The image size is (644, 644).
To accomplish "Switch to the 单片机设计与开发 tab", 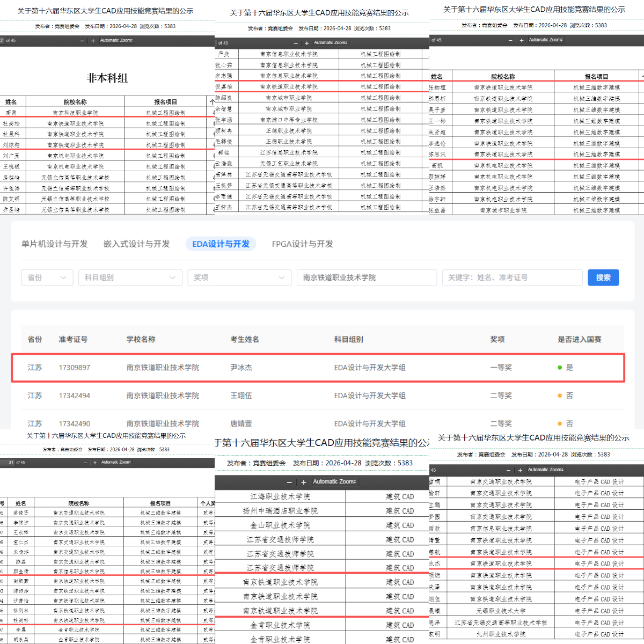I will click(x=55, y=244).
